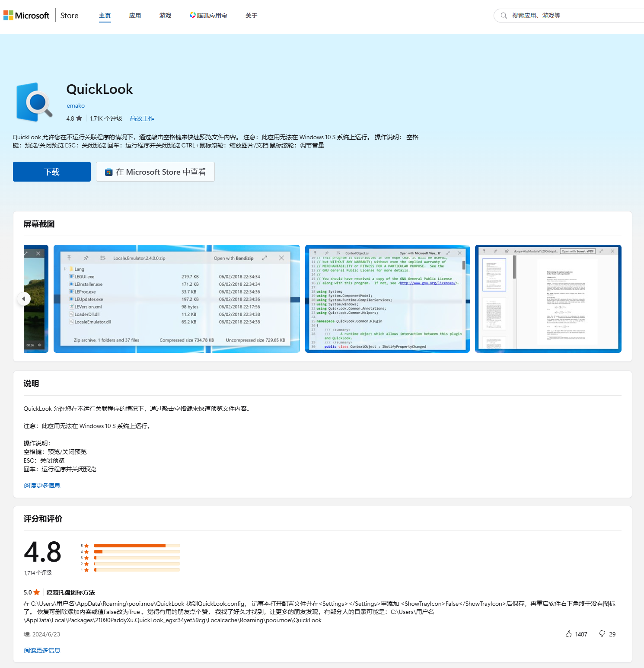Open the zip archive preview screenshot
This screenshot has width=644, height=668.
176,299
